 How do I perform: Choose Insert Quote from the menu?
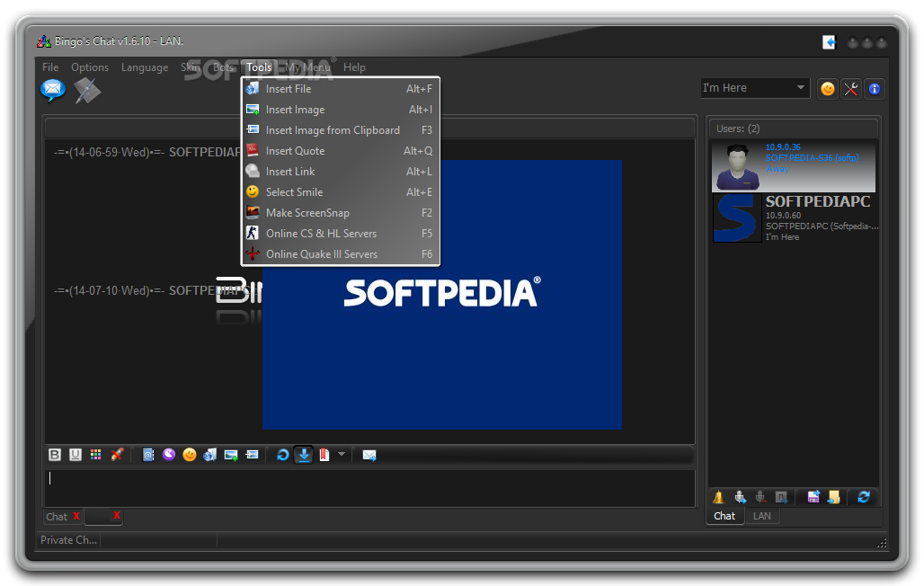coord(340,150)
